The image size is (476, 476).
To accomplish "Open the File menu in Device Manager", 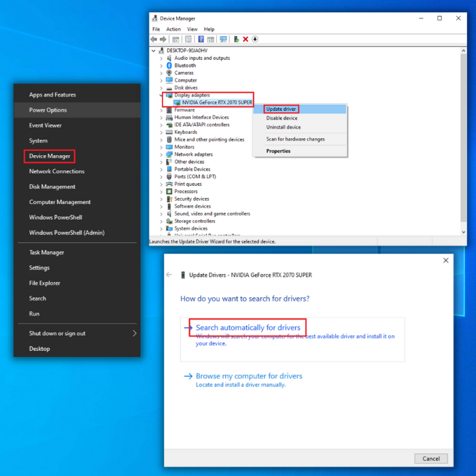I will [156, 29].
